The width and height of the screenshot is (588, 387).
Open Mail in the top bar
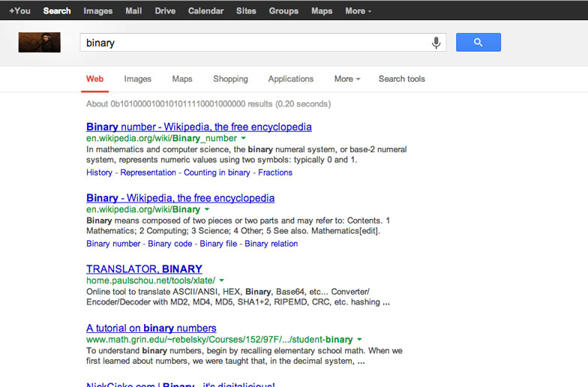pos(133,10)
